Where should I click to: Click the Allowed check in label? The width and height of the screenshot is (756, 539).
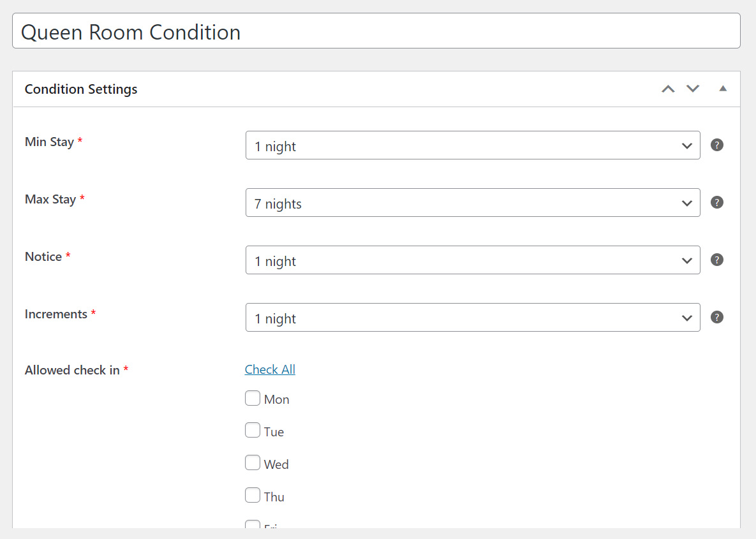[x=72, y=370]
